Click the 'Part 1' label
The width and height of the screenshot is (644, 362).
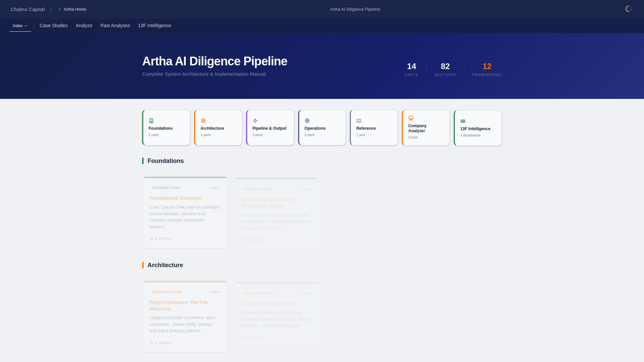(x=216, y=188)
